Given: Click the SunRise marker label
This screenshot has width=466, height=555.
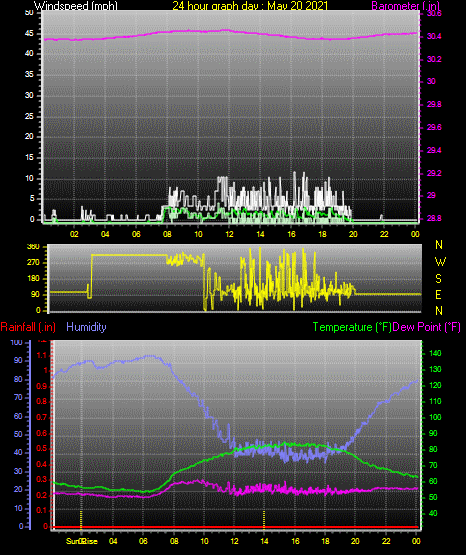Looking at the screenshot, I should point(82,541).
